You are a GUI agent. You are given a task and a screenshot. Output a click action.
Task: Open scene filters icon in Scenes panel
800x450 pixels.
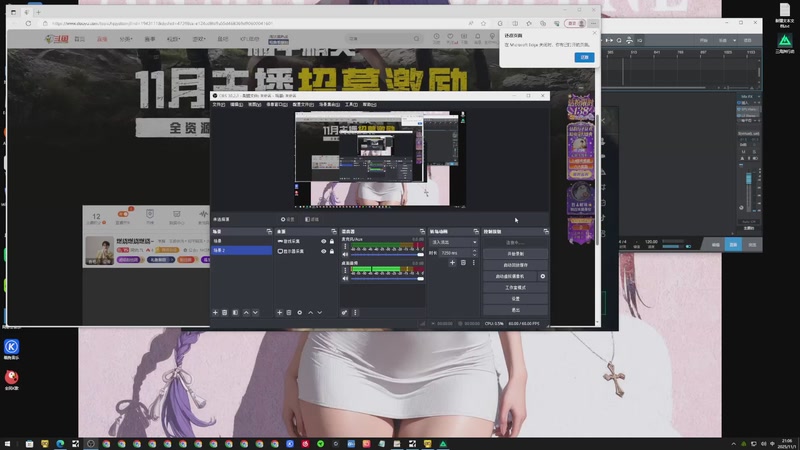235,313
